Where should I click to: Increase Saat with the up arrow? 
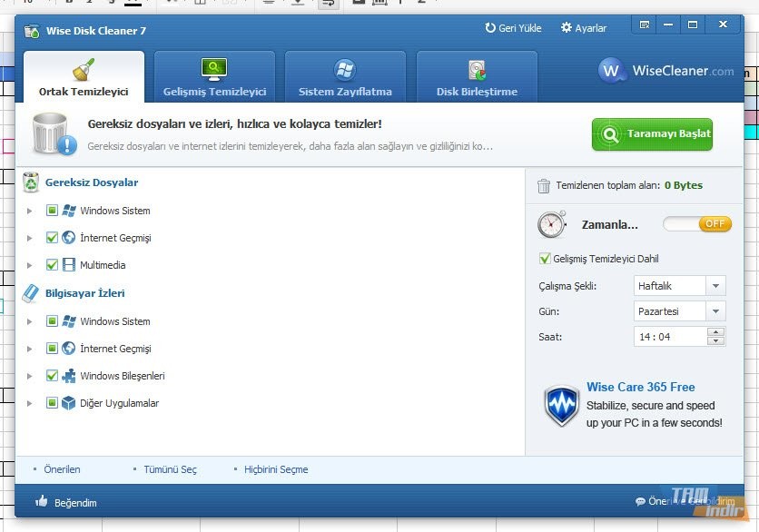pos(715,331)
